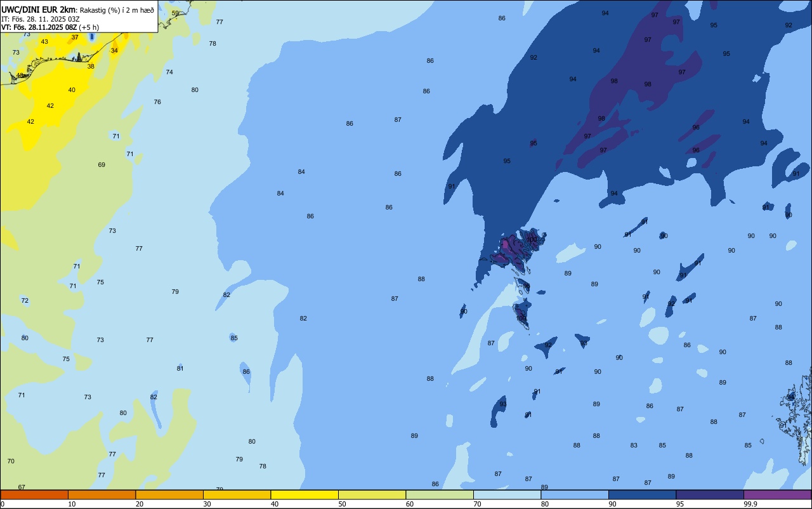Click the orange 10–20 legend swatch

pos(101,494)
